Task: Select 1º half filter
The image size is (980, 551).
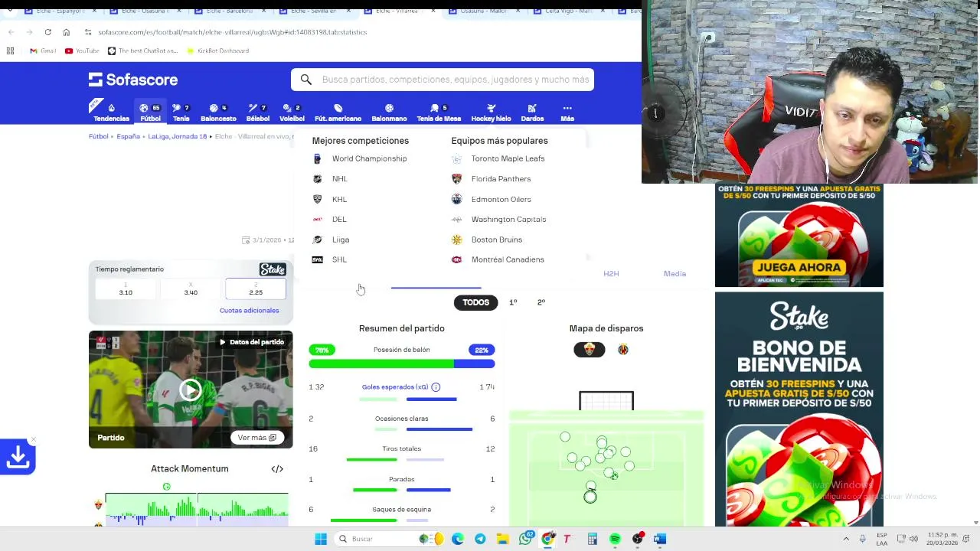Action: point(513,302)
